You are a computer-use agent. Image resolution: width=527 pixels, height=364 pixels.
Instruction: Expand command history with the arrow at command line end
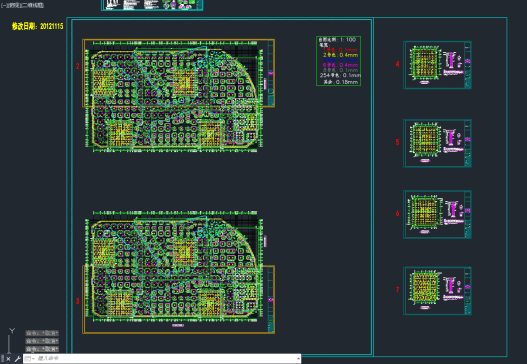click(298, 359)
